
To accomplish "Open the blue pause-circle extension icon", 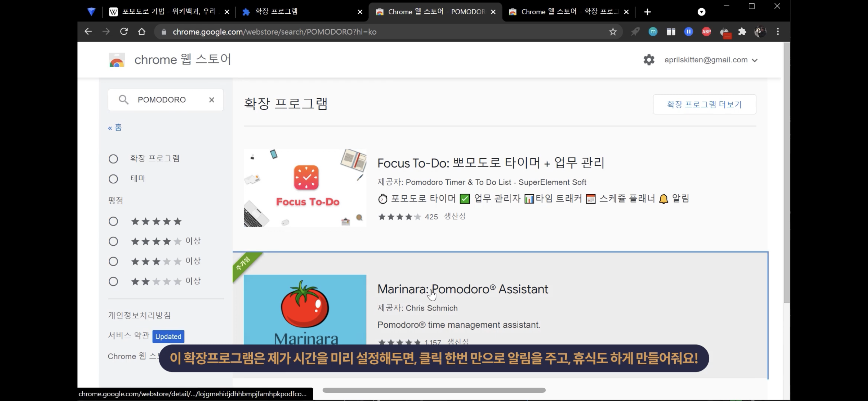I will (688, 32).
